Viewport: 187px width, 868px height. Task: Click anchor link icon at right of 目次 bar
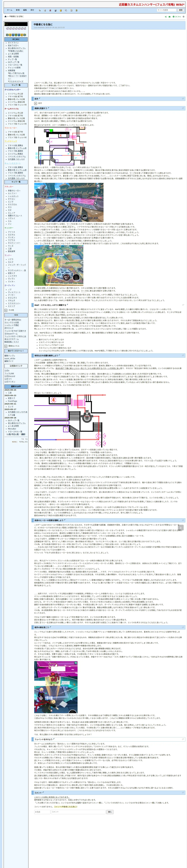click(x=183, y=99)
